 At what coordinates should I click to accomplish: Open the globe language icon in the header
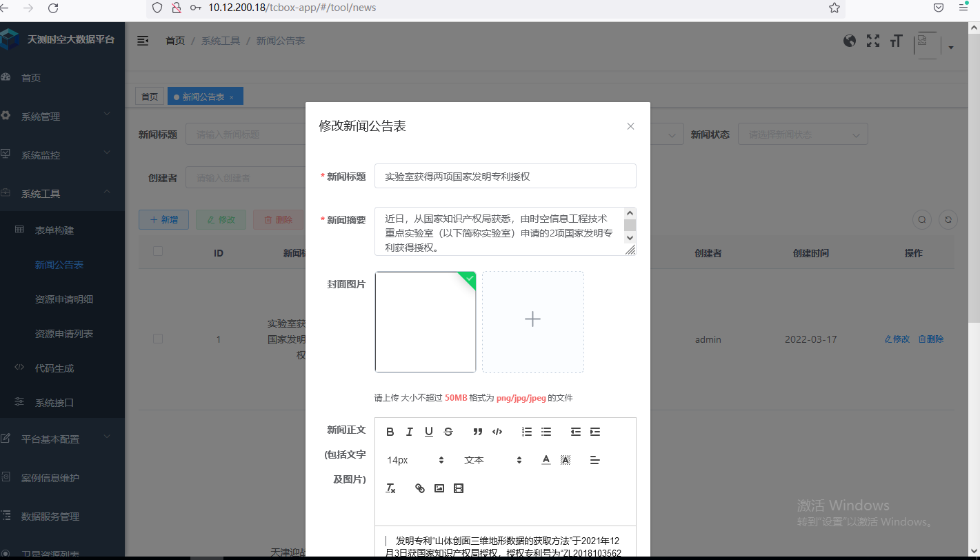(849, 41)
